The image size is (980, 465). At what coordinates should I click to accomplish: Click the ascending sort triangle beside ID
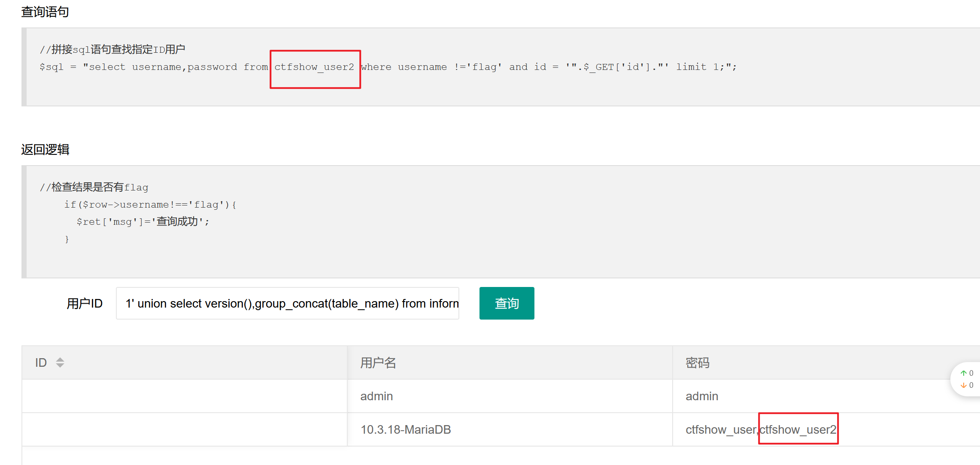(60, 359)
